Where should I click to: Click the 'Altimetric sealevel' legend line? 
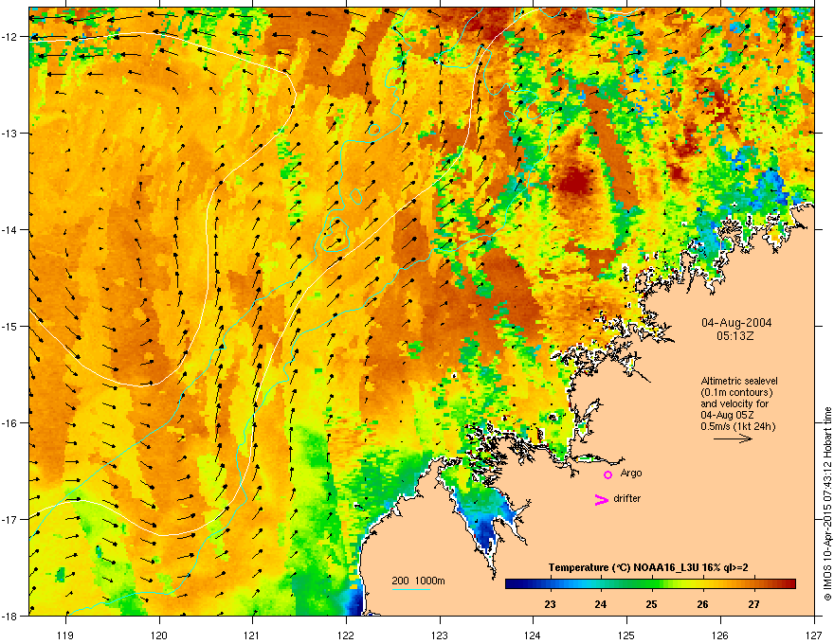coord(739,381)
